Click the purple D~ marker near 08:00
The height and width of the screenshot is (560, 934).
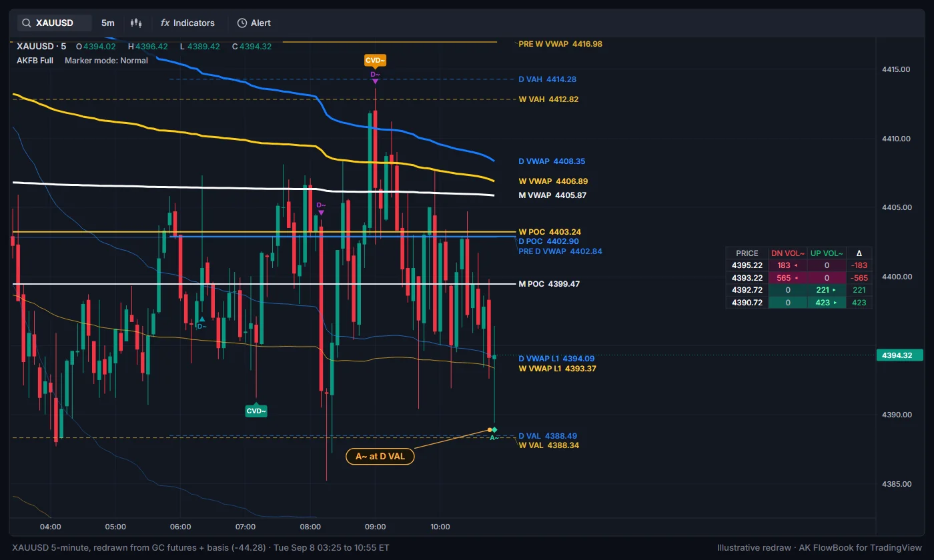point(321,208)
